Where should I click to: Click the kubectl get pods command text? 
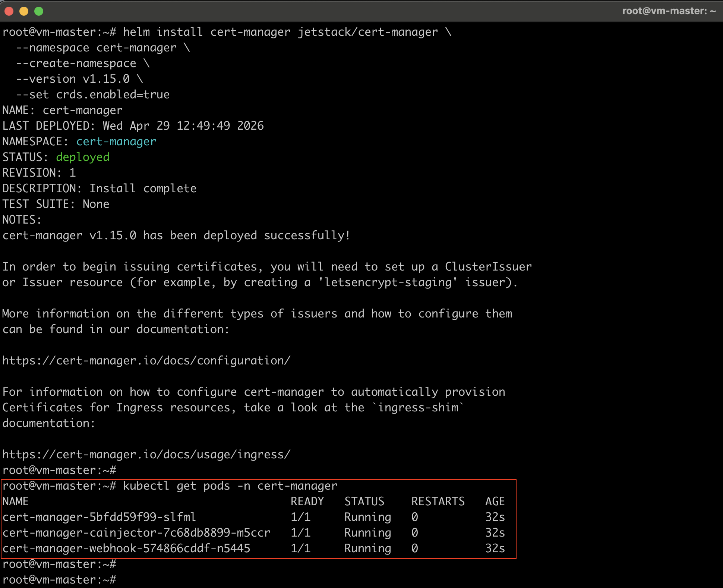[x=230, y=486]
